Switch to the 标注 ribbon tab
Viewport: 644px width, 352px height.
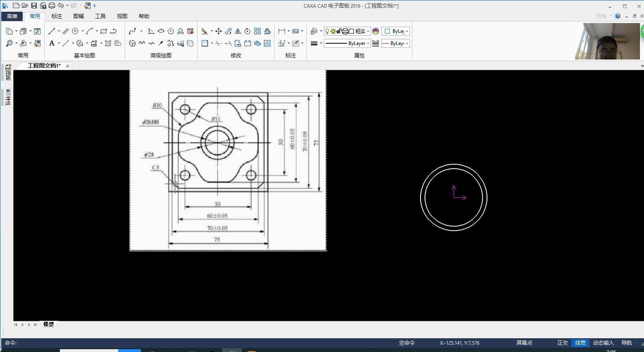pos(57,16)
